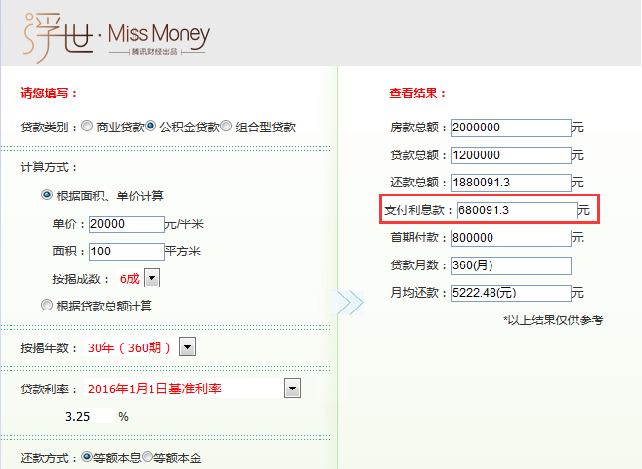Expand the 贷款利率 rate dropdown
The width and height of the screenshot is (642, 469).
(x=292, y=389)
